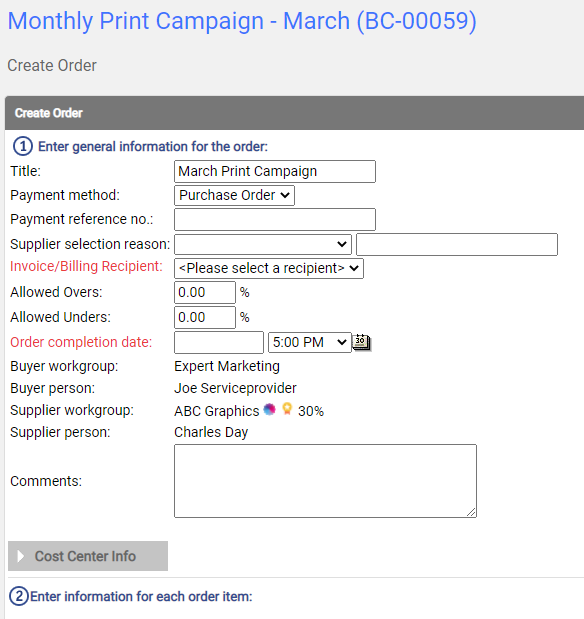584x619 pixels.
Task: Open the Supplier selection reason dropdown
Action: point(263,244)
